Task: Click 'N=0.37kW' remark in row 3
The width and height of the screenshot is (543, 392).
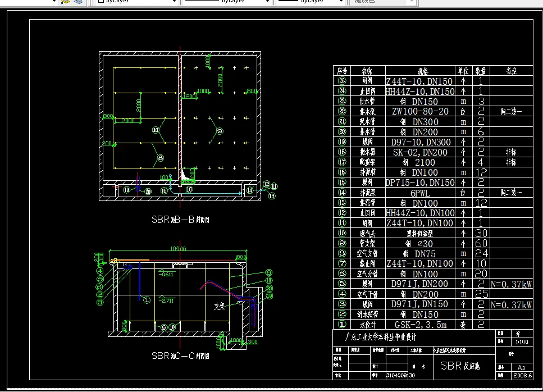Action: click(x=511, y=305)
